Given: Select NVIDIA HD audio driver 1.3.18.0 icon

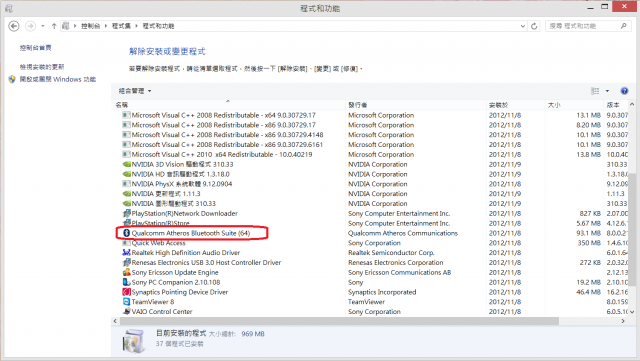Looking at the screenshot, I should pos(127,174).
